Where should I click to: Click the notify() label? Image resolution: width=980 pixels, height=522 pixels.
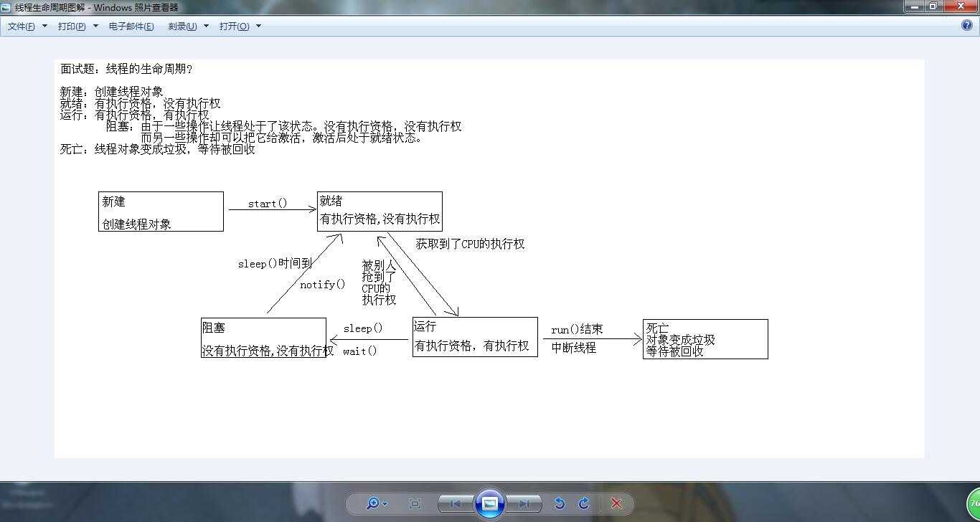322,285
